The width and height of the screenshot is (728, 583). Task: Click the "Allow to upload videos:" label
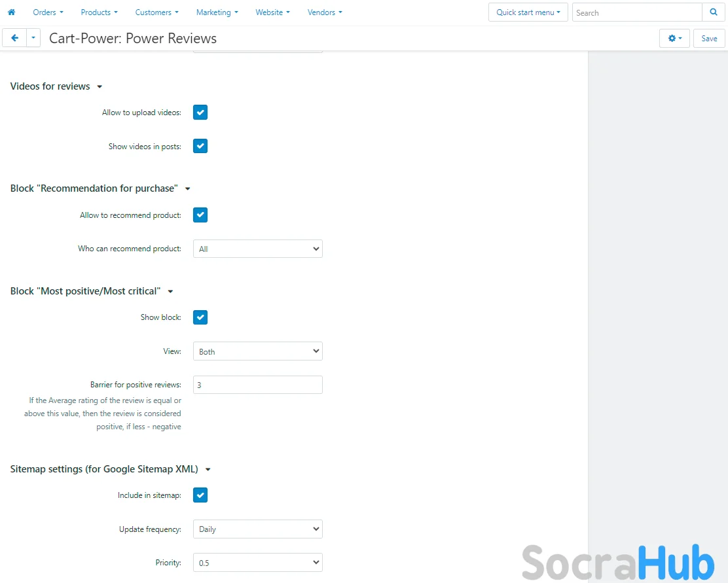click(x=141, y=113)
